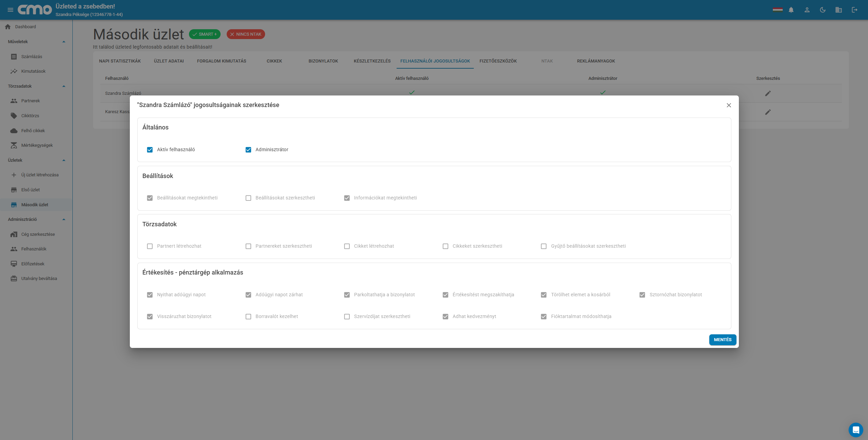Collapse the Adminisztráció sidebar section
Image resolution: width=868 pixels, height=440 pixels.
64,219
